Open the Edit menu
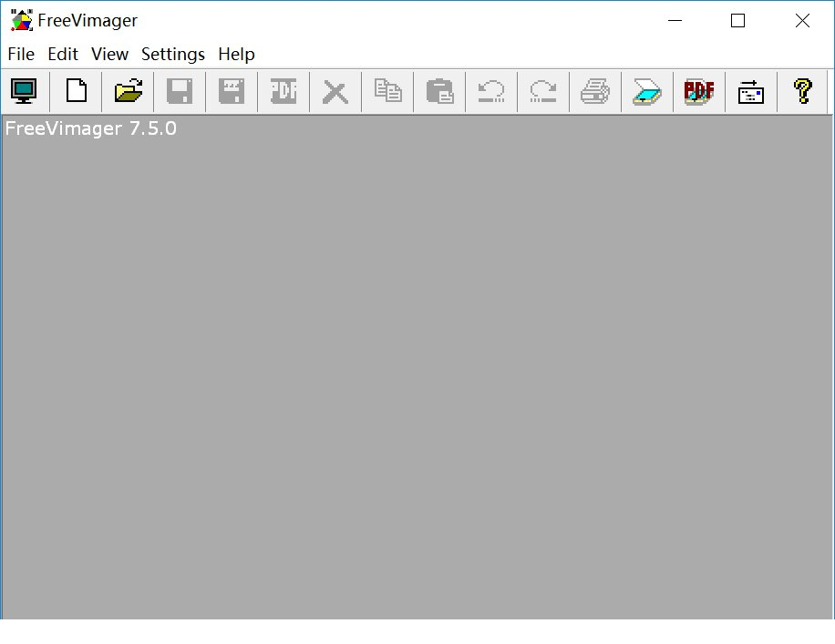The image size is (835, 644). click(63, 55)
